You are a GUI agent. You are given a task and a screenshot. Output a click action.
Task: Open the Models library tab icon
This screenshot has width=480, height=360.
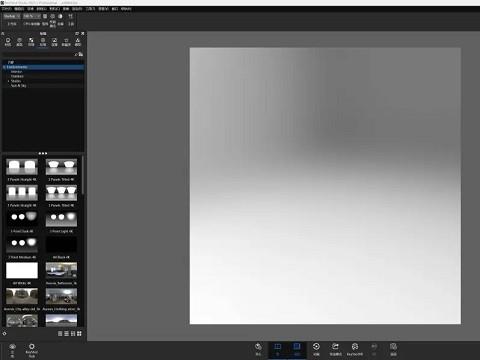(x=78, y=41)
